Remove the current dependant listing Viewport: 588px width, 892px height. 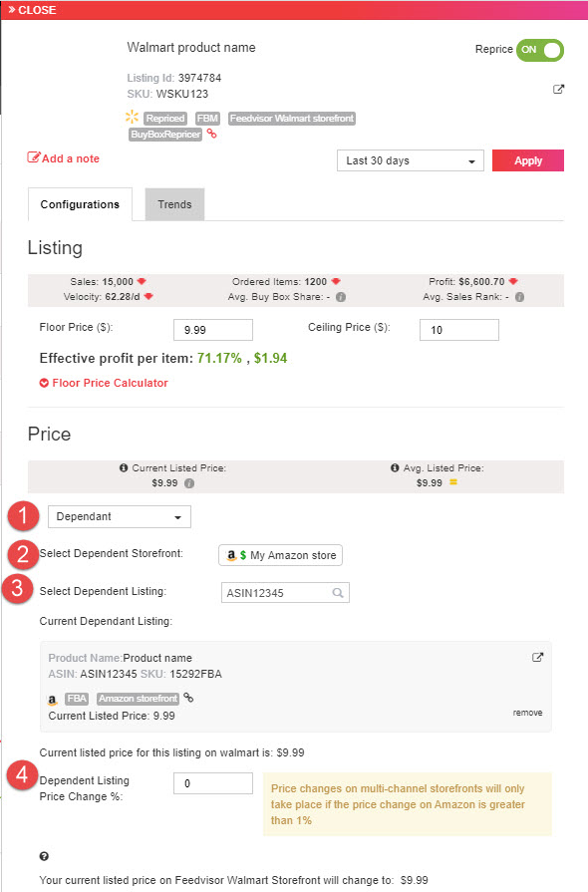tap(527, 713)
